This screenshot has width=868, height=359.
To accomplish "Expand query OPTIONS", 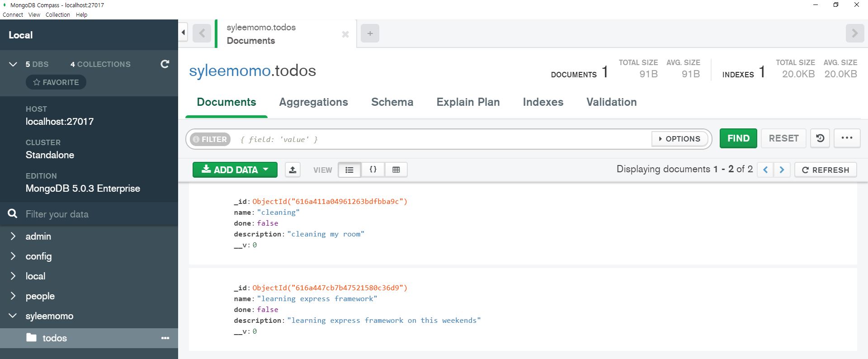I will [679, 139].
